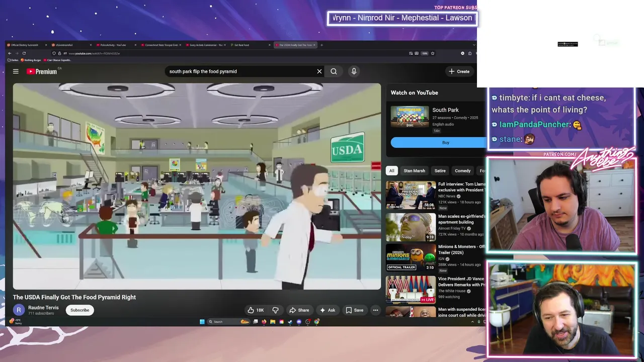Bookmark this page with the star icon
Screen dimensions: 644x362
433,53
